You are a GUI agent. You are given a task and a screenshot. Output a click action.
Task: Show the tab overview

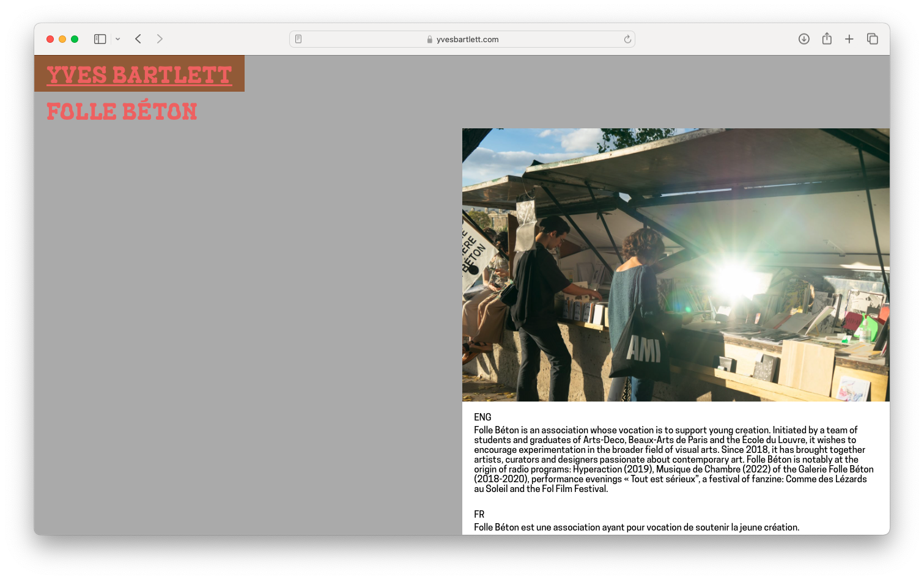pyautogui.click(x=872, y=39)
